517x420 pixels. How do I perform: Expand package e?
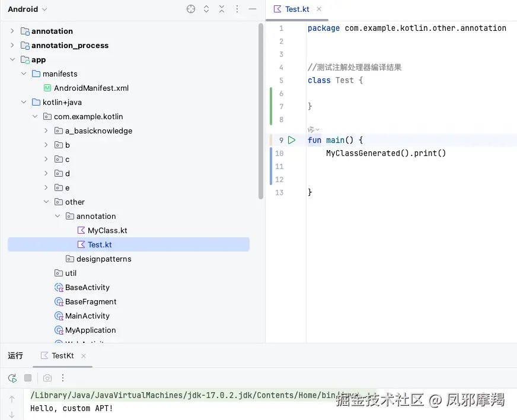pos(46,187)
